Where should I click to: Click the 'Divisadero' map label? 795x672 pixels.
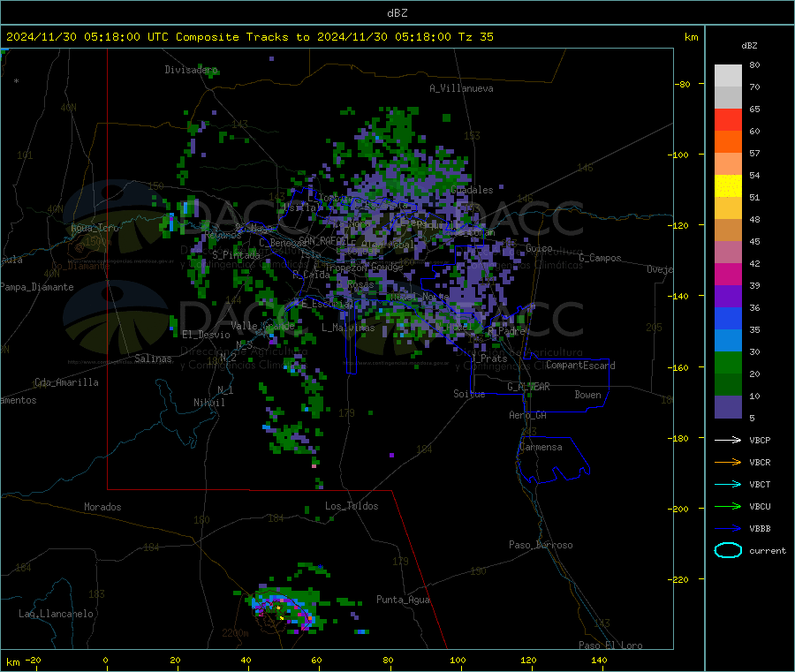(x=191, y=70)
